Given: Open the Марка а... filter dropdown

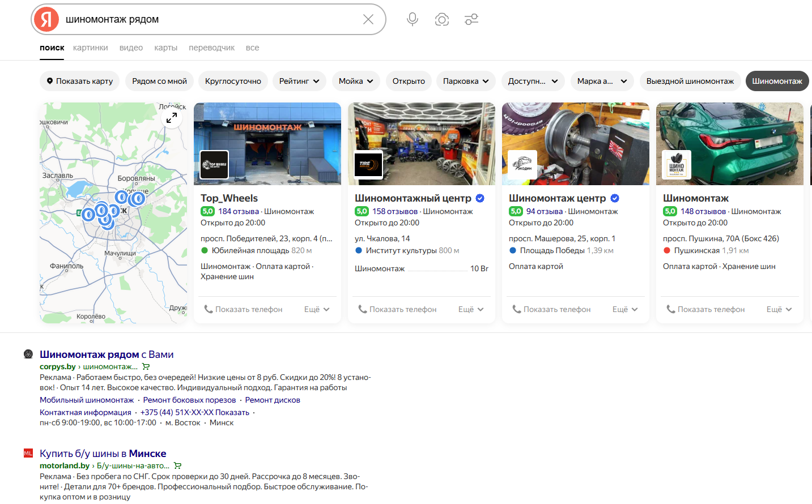Looking at the screenshot, I should 602,81.
